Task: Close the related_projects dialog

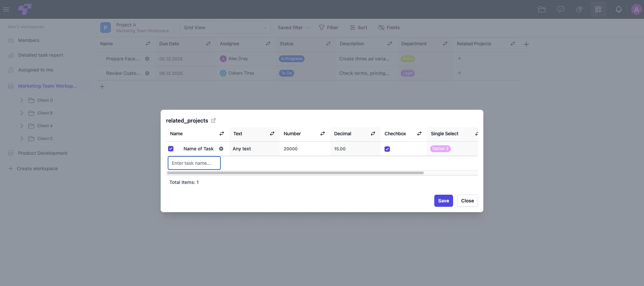Action: coord(468,201)
